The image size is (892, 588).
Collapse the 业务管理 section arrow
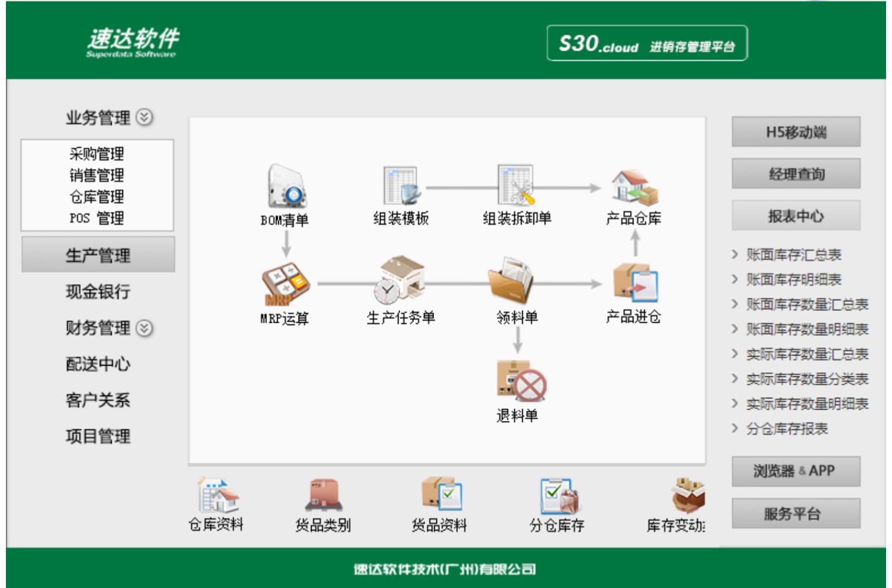click(144, 117)
